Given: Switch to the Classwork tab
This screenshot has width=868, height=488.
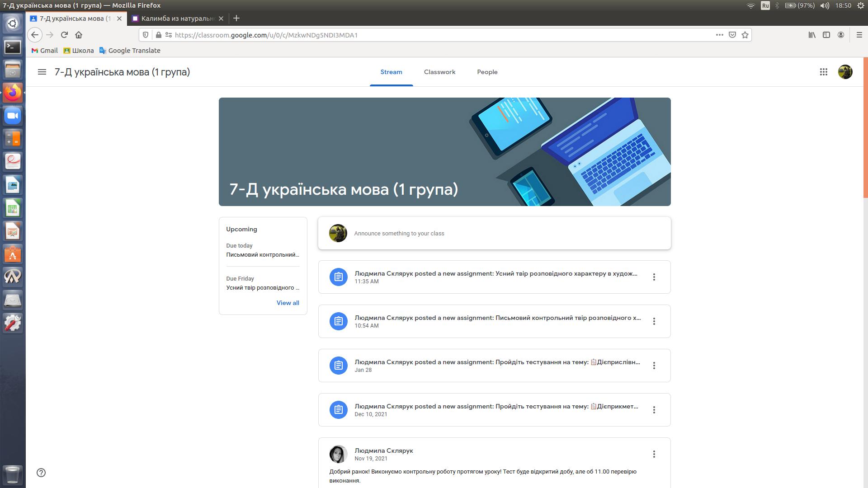Looking at the screenshot, I should tap(439, 72).
